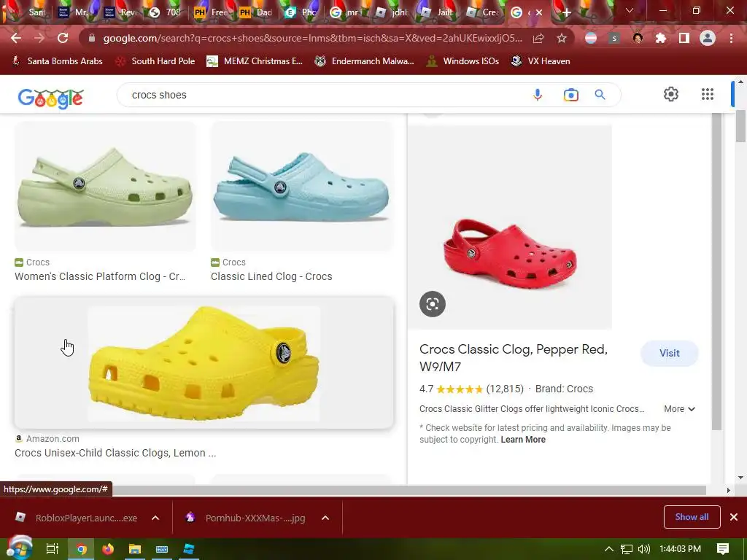Open Crocs Unisex-Child Classic Clogs Lemon result

point(115,453)
